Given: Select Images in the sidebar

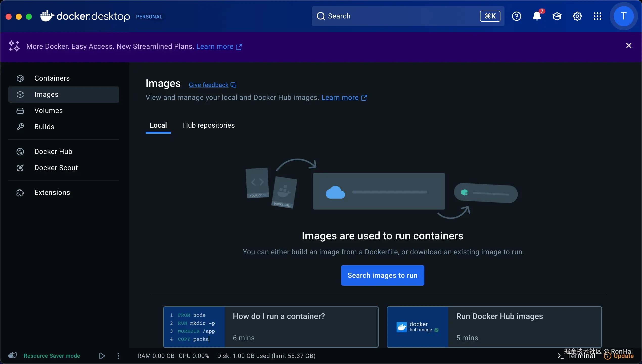Looking at the screenshot, I should tap(64, 95).
